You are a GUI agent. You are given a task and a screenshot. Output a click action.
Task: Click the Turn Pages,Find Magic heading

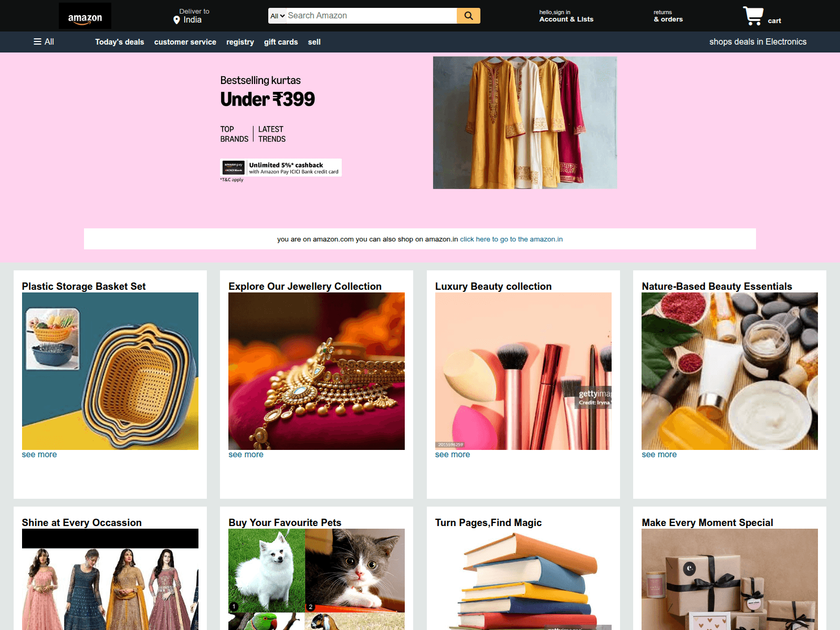tap(488, 522)
